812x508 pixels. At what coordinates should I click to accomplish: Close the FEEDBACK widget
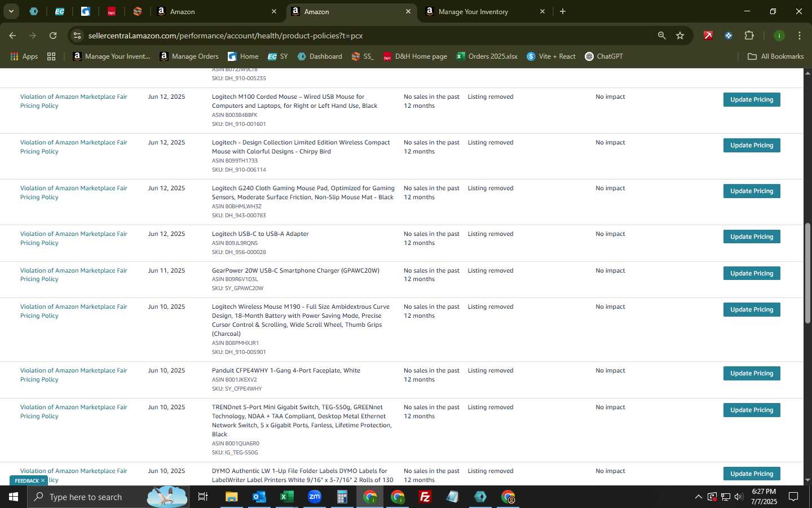(42, 481)
